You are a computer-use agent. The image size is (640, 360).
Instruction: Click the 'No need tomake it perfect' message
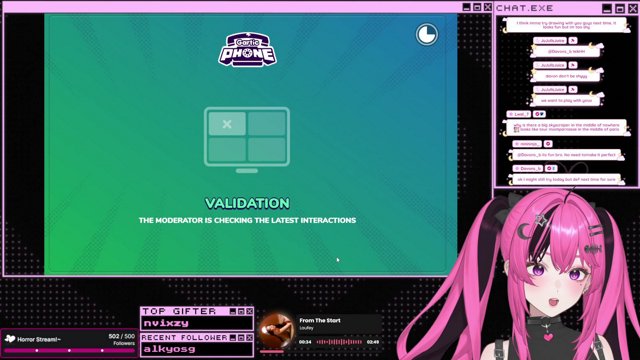pyautogui.click(x=566, y=155)
